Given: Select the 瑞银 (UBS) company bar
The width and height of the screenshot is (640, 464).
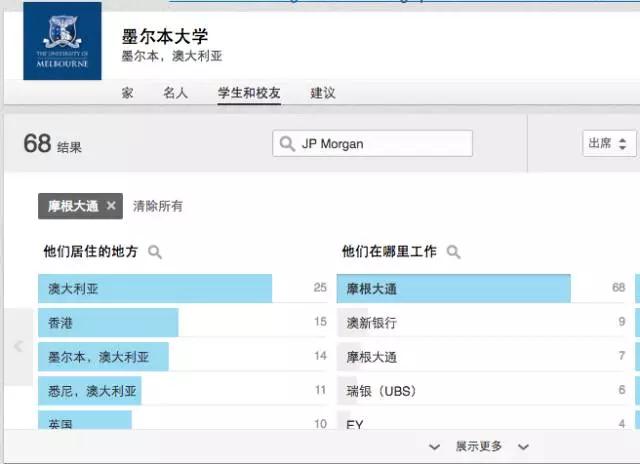Looking at the screenshot, I should 380,390.
